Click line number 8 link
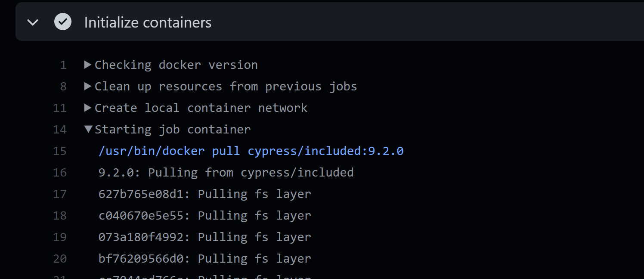This screenshot has height=279, width=644. (x=63, y=87)
